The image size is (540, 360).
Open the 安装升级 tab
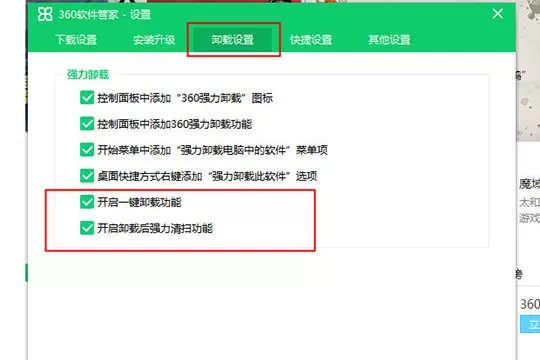click(x=154, y=40)
